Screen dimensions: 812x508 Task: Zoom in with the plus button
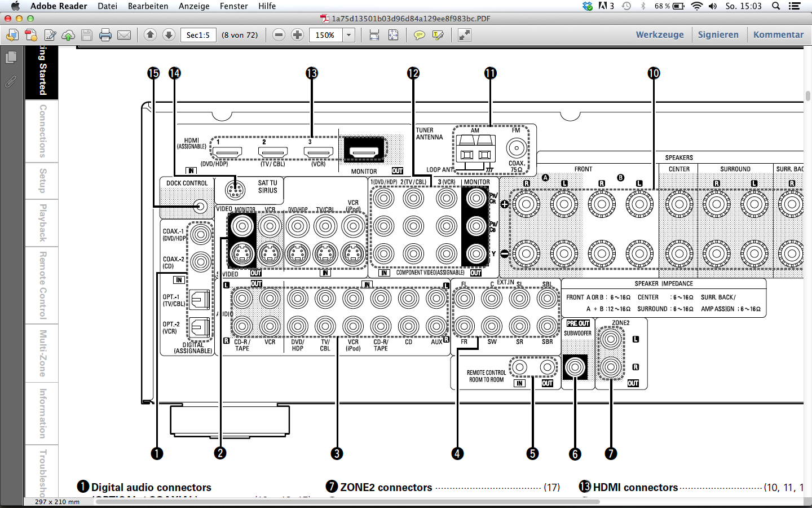[x=298, y=35]
